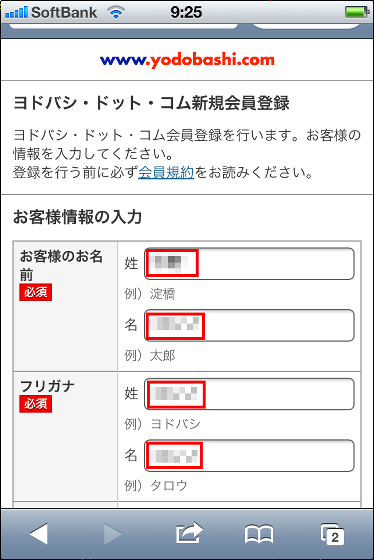Tap the Safari forward arrow

pyautogui.click(x=113, y=534)
